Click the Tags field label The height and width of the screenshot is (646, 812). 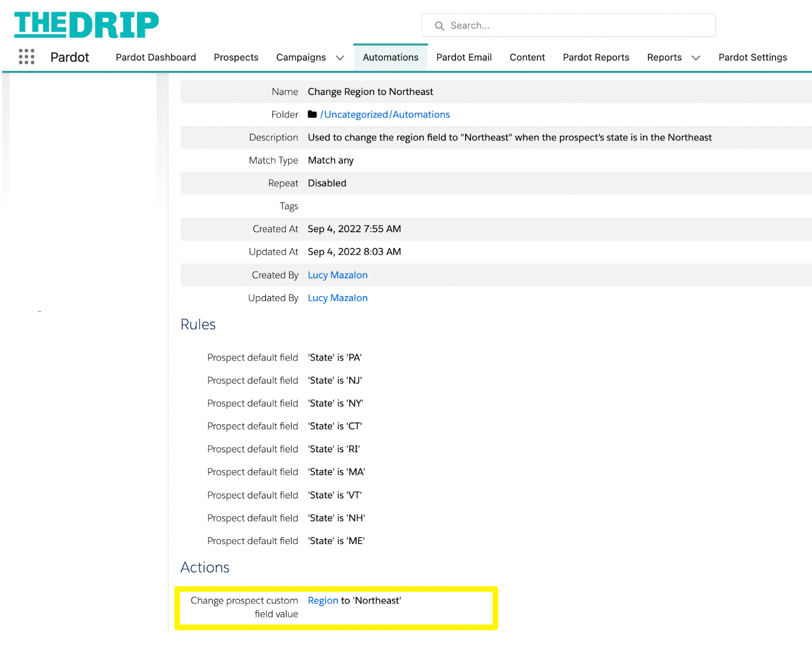coord(289,206)
